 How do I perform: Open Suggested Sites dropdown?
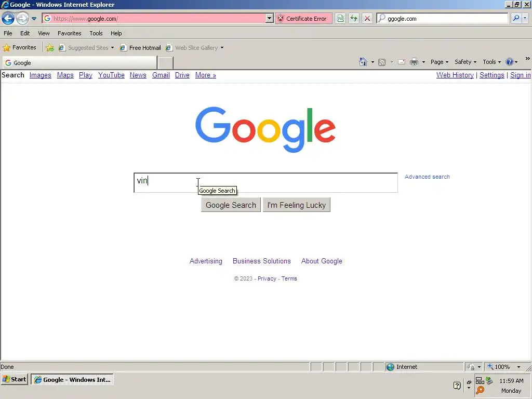[87, 48]
